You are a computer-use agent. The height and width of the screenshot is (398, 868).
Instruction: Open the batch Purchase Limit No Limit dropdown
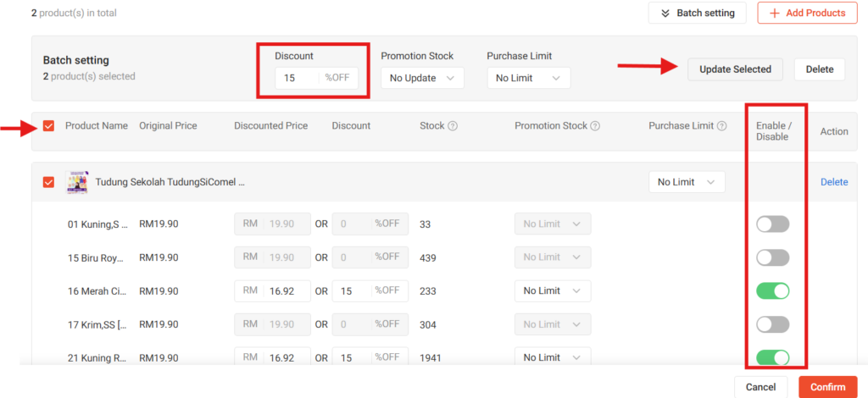(x=529, y=78)
